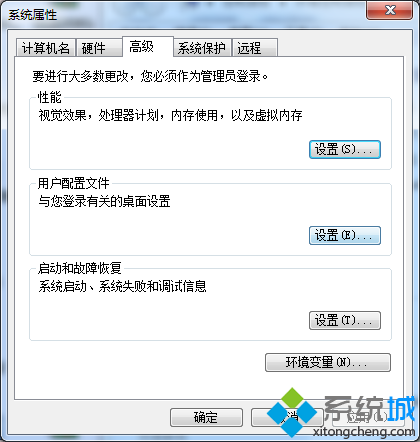Click the 启动和故障恢复 group heading
Screen dimensions: 420x442
point(80,268)
